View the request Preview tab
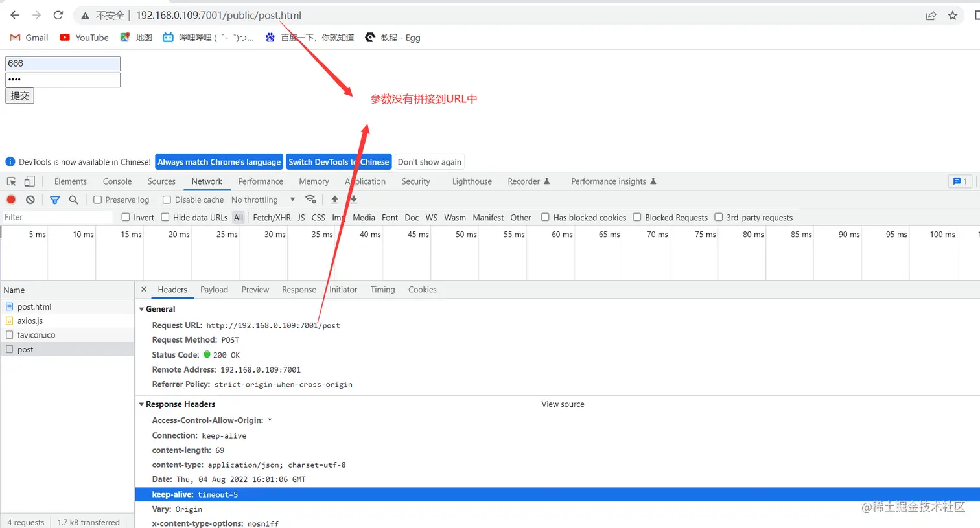This screenshot has width=980, height=528. 255,290
